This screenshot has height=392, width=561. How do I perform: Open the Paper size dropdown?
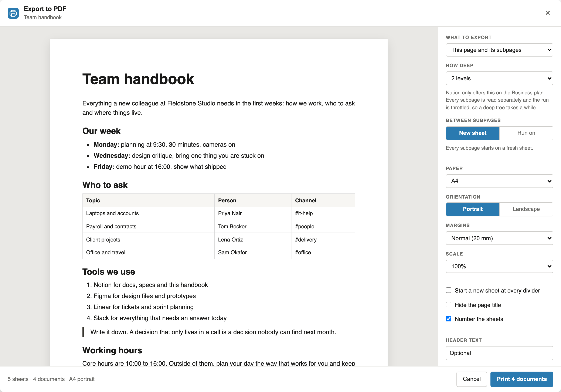point(499,181)
